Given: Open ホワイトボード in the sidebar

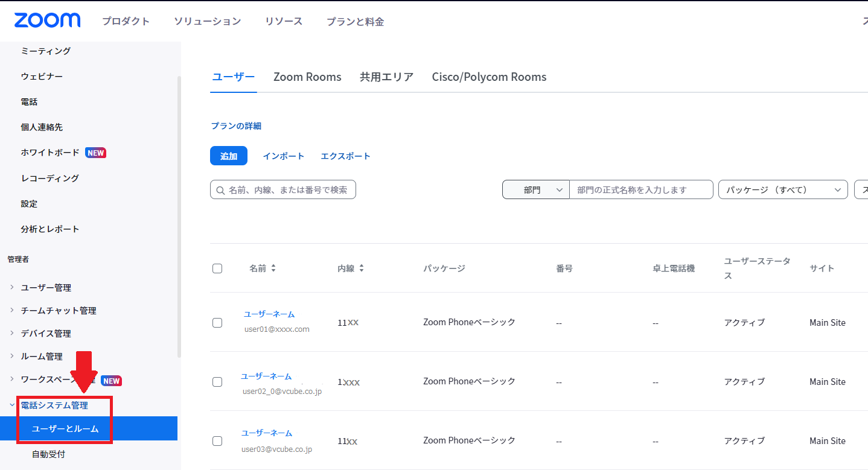Looking at the screenshot, I should coord(50,153).
